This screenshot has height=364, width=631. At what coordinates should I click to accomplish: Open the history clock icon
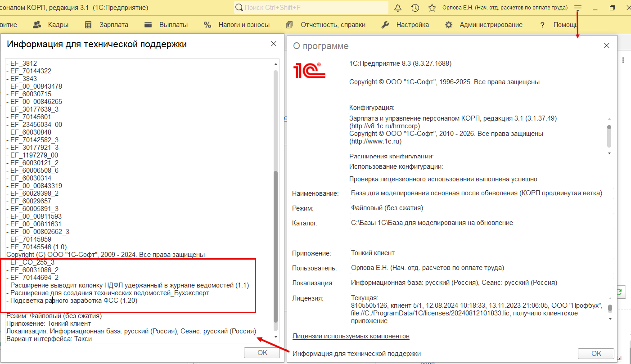tap(415, 8)
